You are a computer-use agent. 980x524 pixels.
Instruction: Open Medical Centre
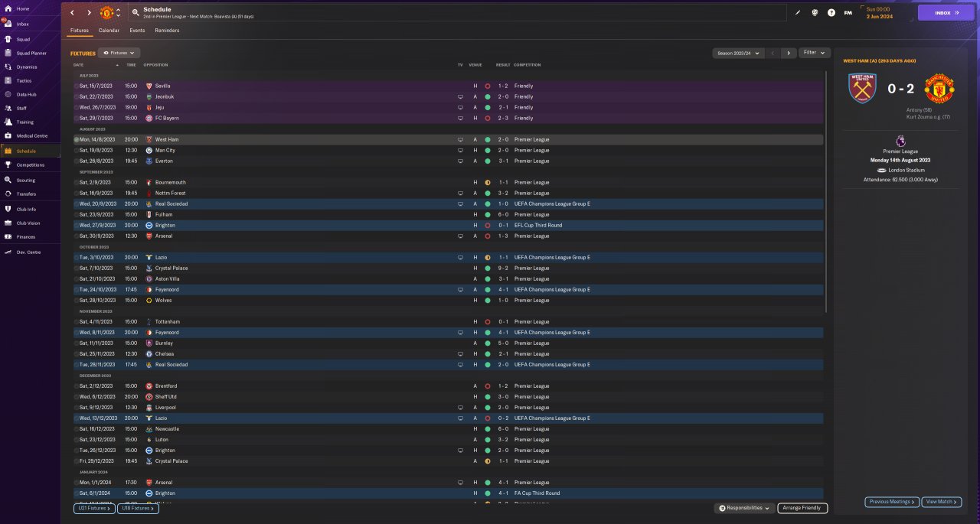(31, 135)
